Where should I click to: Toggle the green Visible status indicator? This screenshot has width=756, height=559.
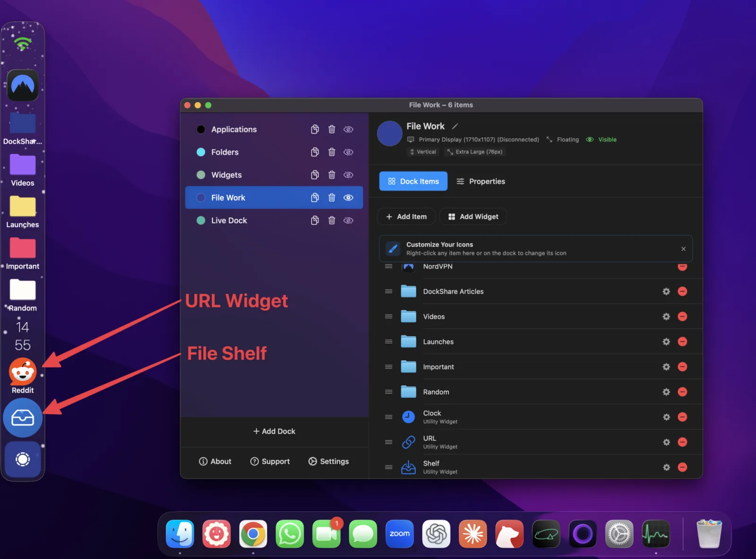601,139
